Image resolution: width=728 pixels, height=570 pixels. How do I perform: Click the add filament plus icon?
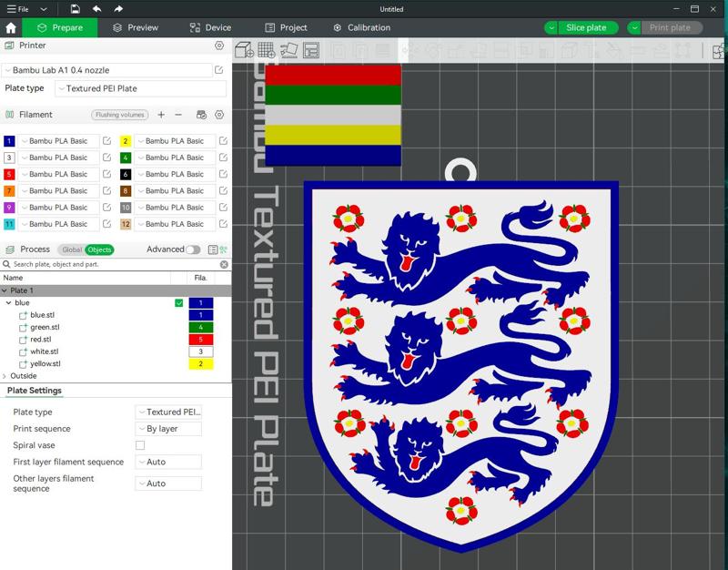click(160, 115)
